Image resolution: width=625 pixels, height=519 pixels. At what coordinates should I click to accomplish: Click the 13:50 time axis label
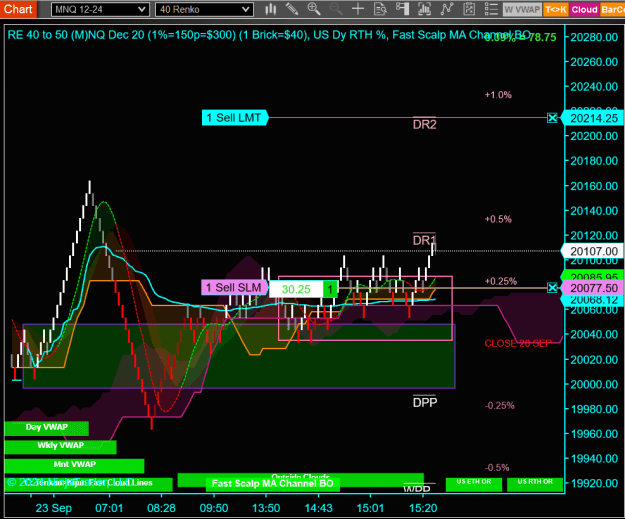coord(266,508)
